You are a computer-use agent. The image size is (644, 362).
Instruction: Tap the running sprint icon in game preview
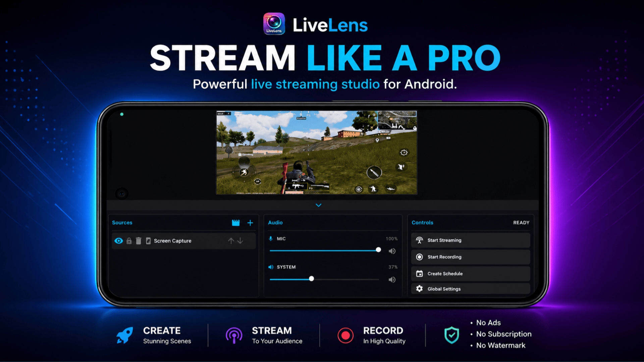244,172
